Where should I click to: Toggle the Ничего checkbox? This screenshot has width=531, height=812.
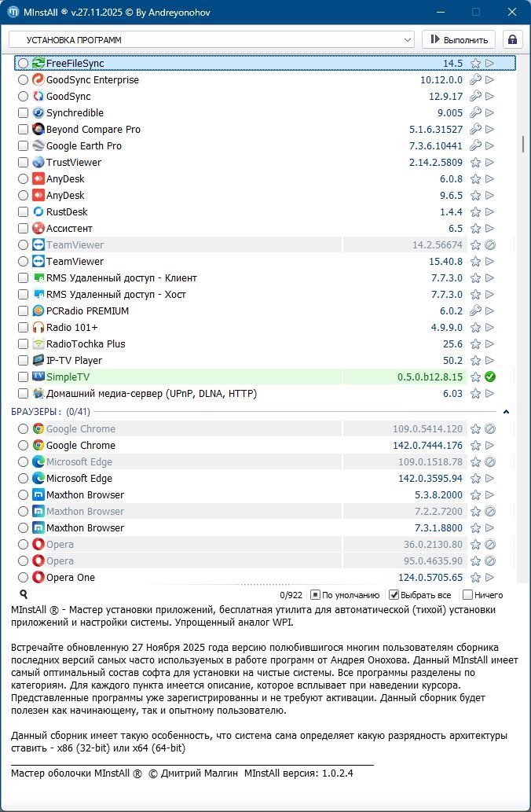point(468,595)
